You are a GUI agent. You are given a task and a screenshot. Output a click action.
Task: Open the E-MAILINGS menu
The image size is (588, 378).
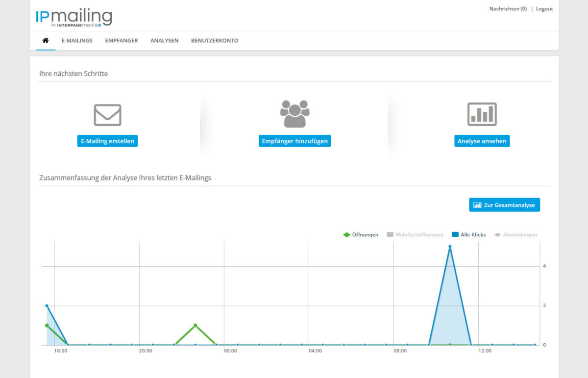coord(77,41)
